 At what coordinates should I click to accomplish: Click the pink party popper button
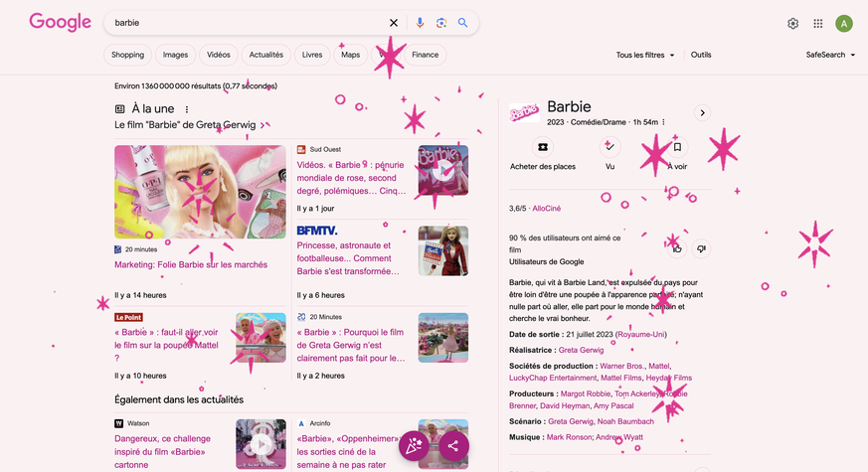click(x=414, y=446)
